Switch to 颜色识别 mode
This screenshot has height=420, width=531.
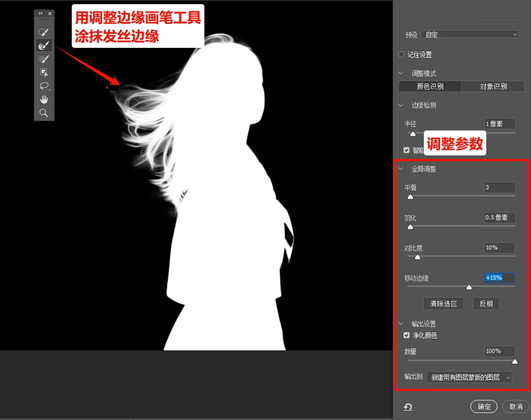tap(429, 86)
